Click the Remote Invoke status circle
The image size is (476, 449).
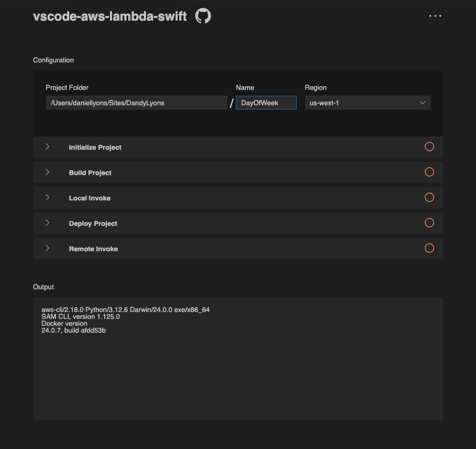coord(429,248)
